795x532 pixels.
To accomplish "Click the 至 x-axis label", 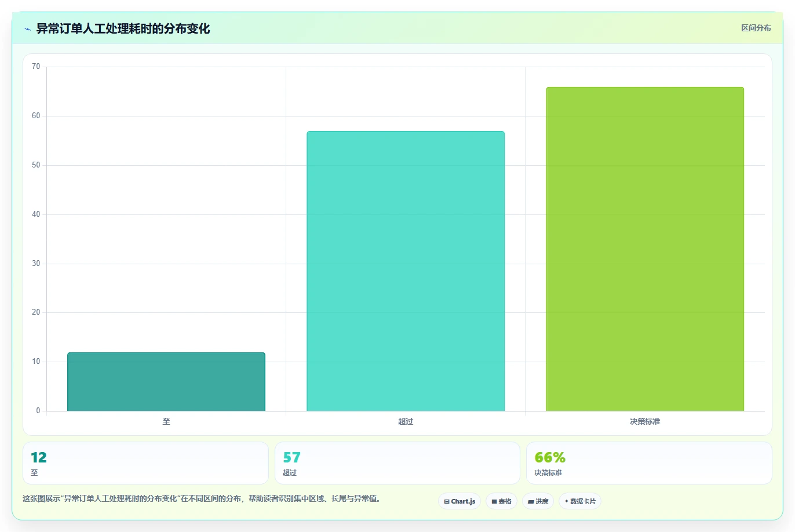I will (166, 421).
